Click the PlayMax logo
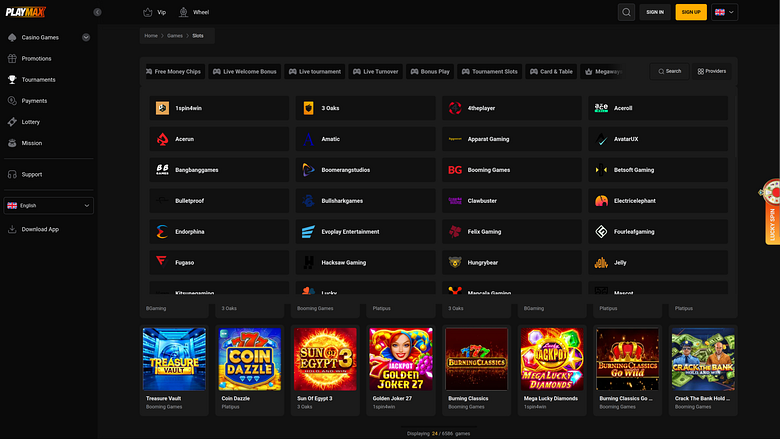The height and width of the screenshot is (439, 780). 26,12
